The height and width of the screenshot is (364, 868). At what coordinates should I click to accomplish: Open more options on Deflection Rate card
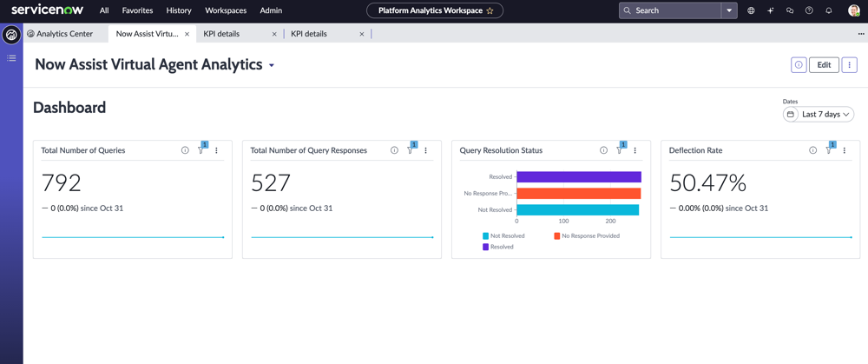845,150
